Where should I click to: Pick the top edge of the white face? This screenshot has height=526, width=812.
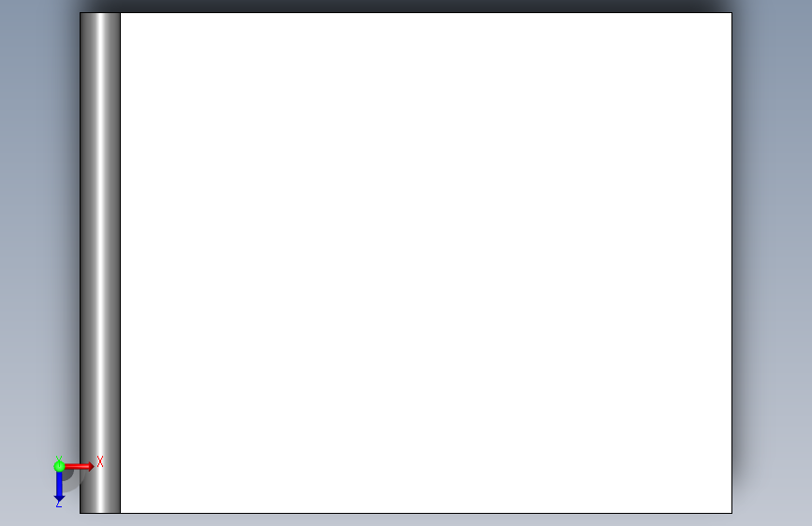click(426, 12)
